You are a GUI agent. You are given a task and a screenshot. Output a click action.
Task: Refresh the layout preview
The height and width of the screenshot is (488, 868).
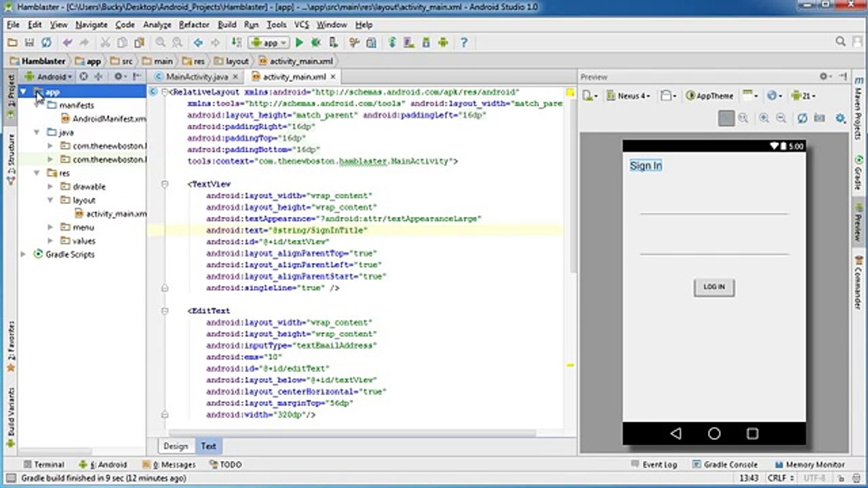pyautogui.click(x=802, y=118)
